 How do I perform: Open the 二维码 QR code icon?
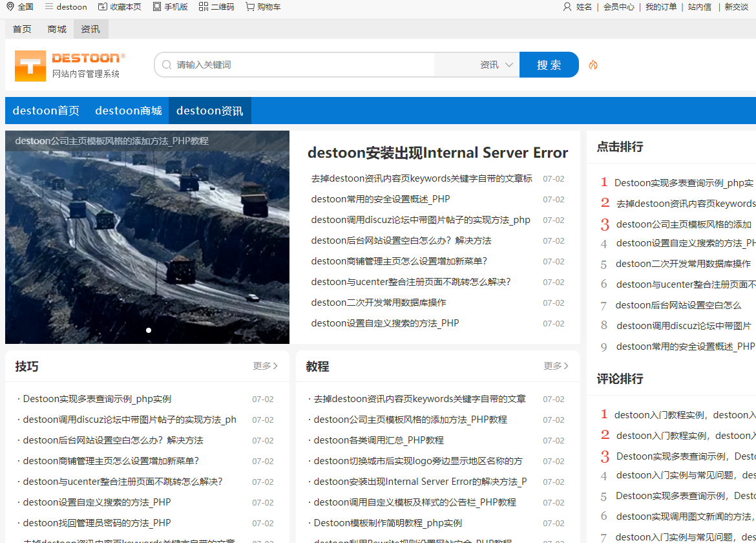(204, 6)
